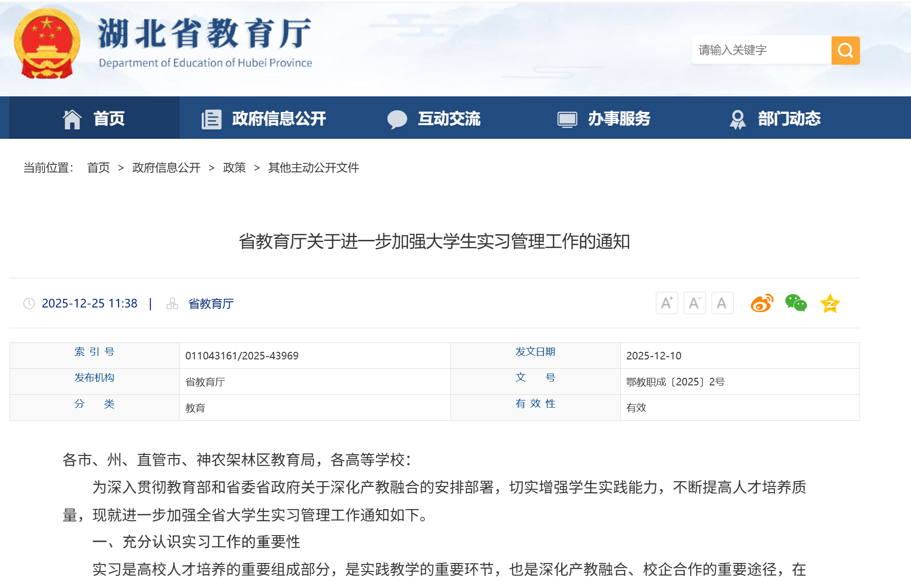Share to QZone star icon
The width and height of the screenshot is (911, 588).
tap(830, 303)
